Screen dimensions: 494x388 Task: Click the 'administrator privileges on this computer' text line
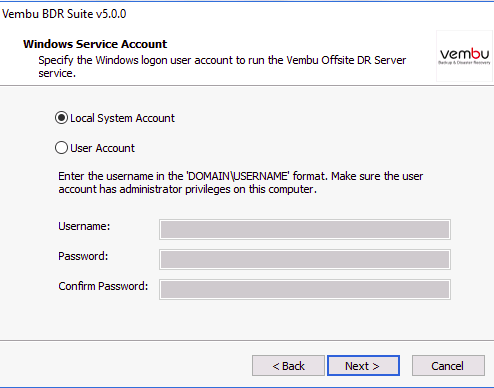click(187, 189)
